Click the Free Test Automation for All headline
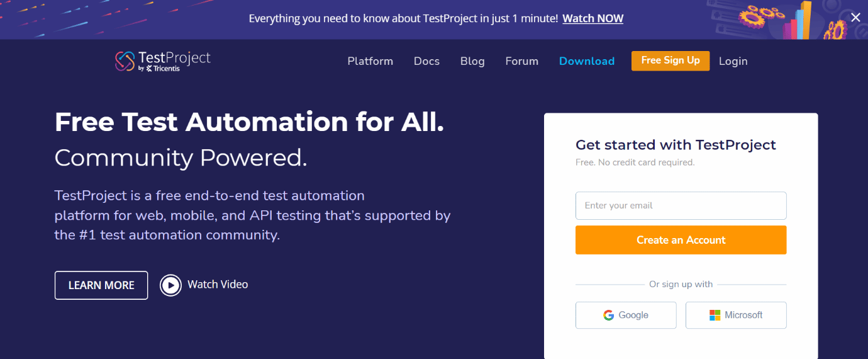This screenshot has height=359, width=868. coord(249,122)
